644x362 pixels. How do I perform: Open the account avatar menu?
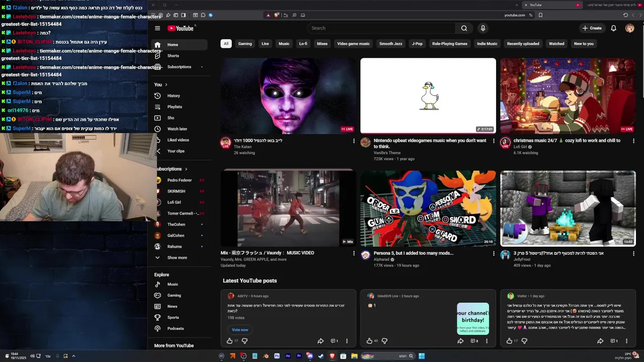630,28
